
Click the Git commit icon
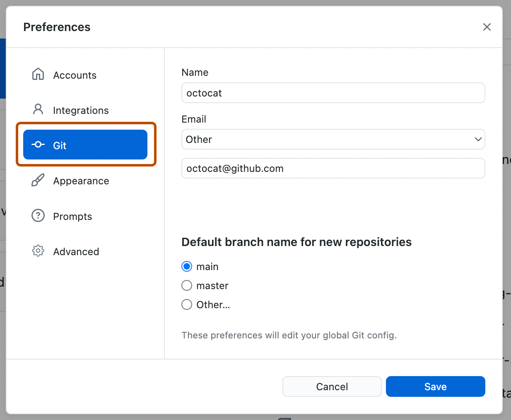point(38,145)
